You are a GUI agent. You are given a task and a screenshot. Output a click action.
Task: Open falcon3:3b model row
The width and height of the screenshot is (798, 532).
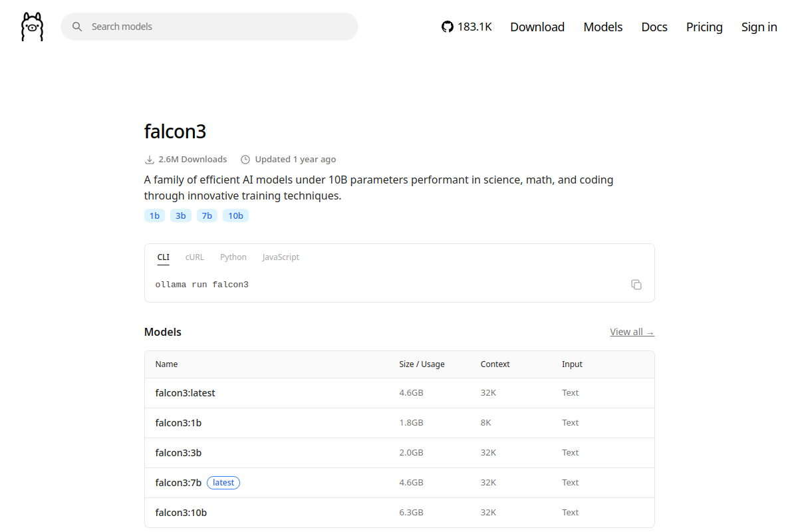(399, 453)
